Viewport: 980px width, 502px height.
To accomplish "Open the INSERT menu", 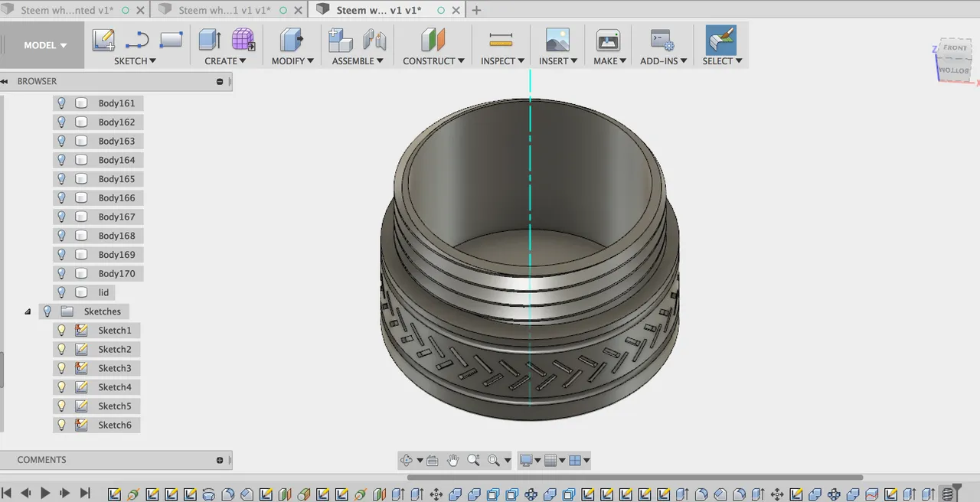I will coord(558,61).
